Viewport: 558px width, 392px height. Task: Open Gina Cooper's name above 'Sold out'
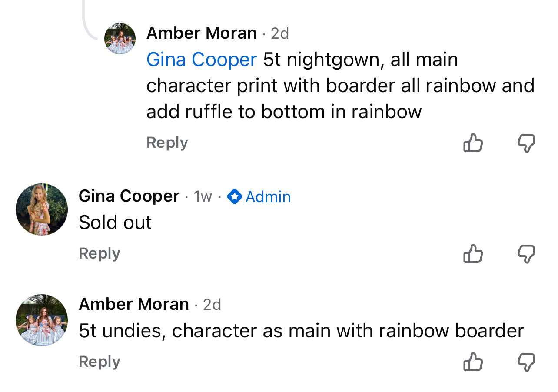click(129, 196)
